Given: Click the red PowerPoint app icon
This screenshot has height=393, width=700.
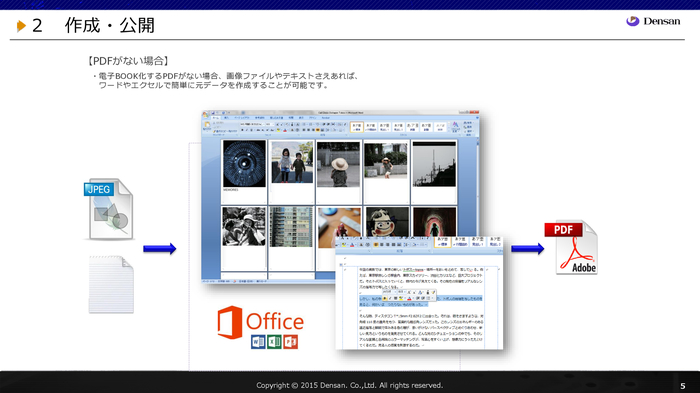Looking at the screenshot, I should 290,342.
